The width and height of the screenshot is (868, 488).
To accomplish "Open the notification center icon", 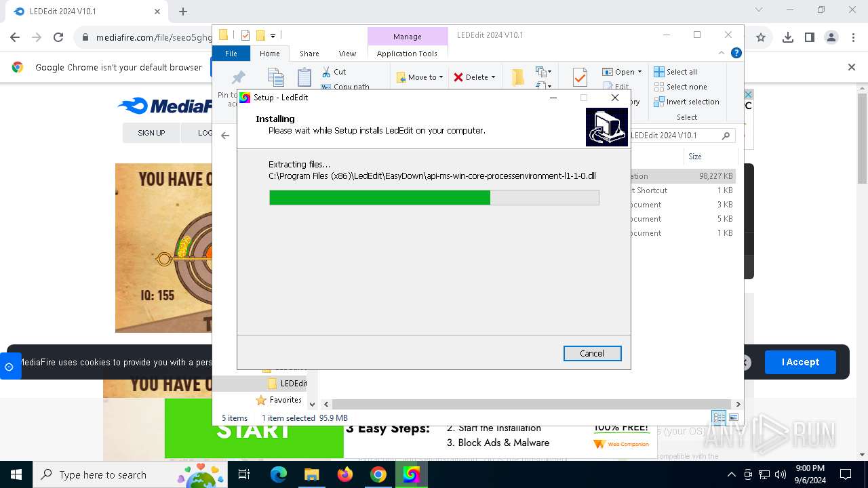I will 846,474.
